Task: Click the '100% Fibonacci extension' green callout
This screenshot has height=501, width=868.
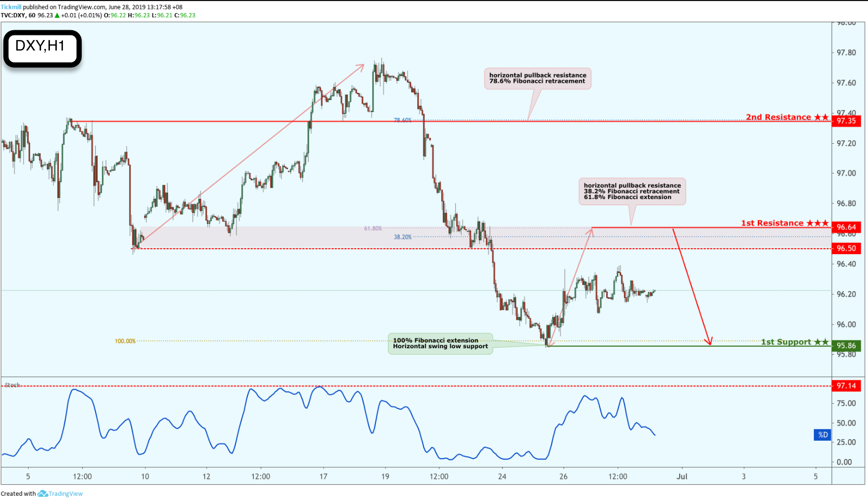Action: [440, 343]
